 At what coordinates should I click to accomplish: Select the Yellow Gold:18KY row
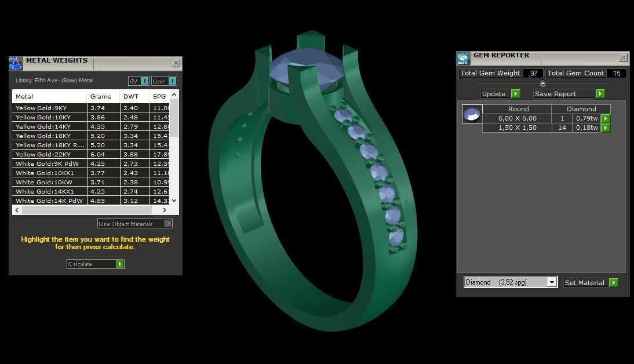[x=91, y=136]
